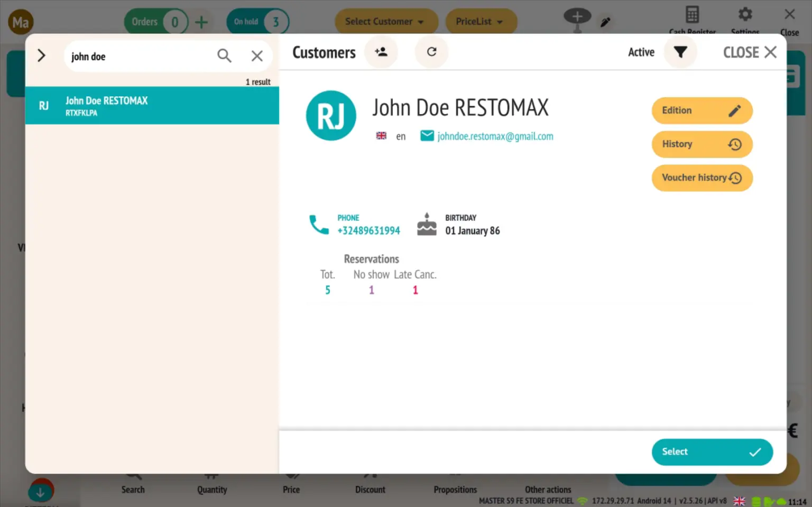Click the birthday cake icon
Screen dimensions: 812x507
coord(427,225)
